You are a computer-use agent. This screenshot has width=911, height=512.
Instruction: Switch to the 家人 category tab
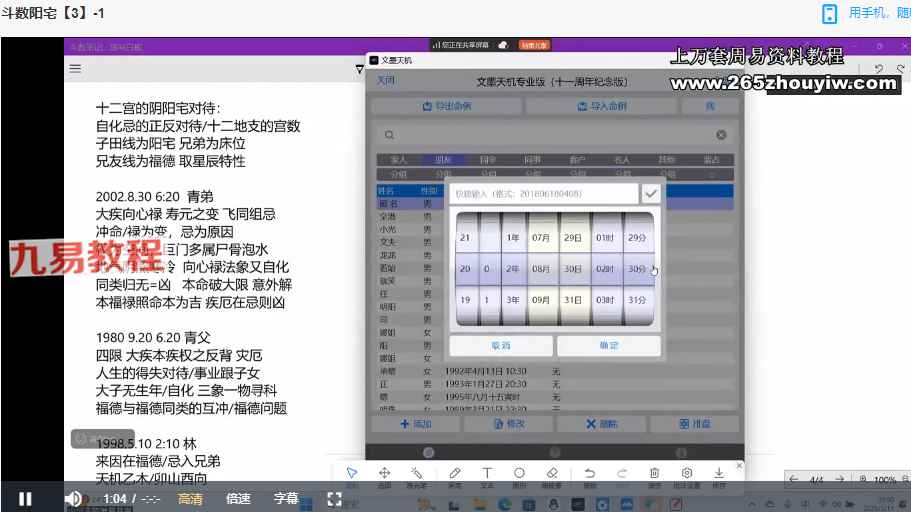coord(398,159)
